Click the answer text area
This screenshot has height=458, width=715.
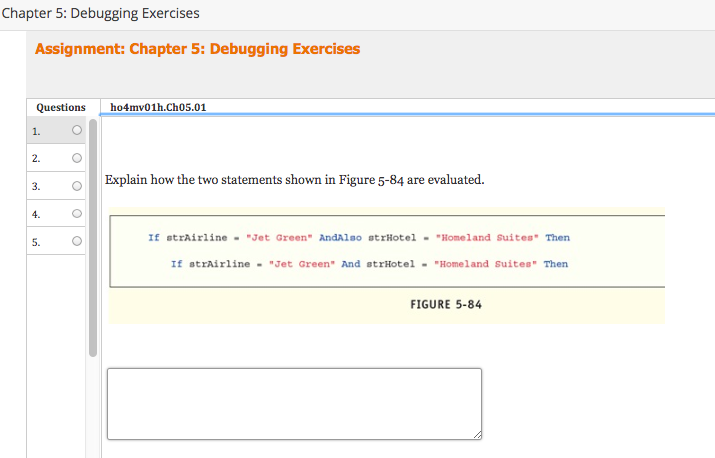pyautogui.click(x=295, y=404)
